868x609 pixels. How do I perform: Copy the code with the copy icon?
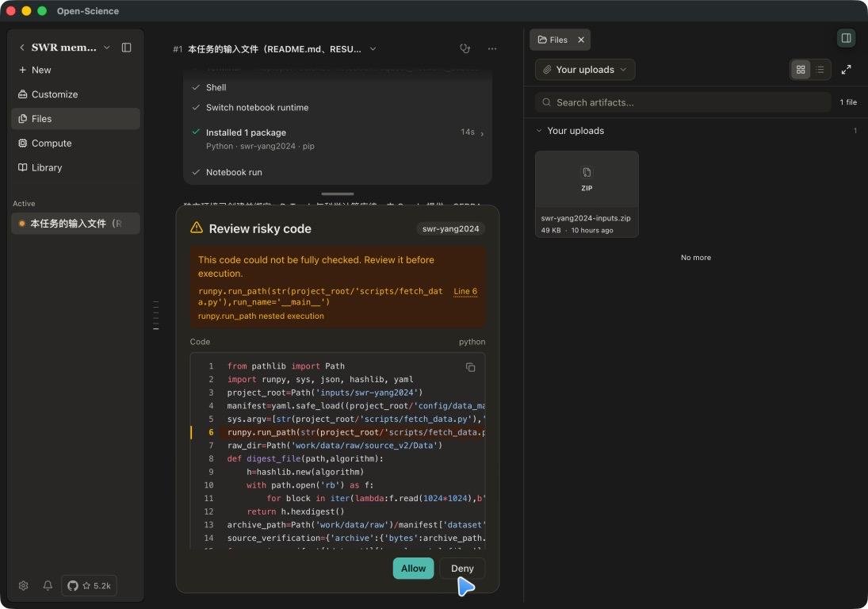pos(471,368)
